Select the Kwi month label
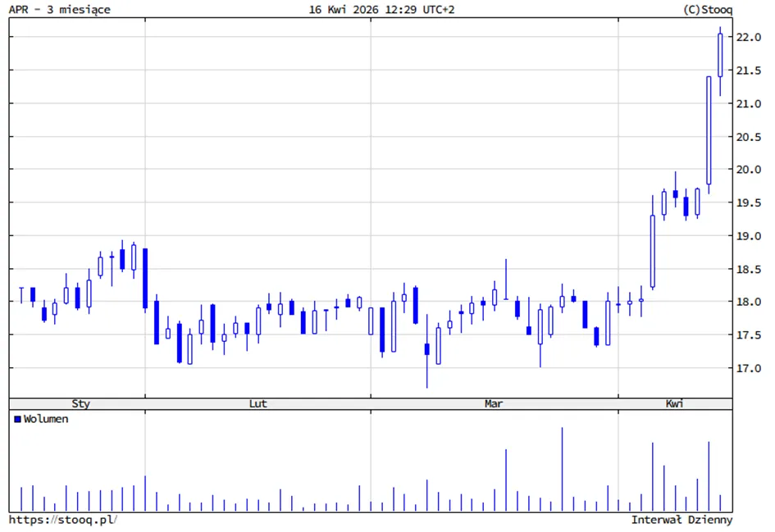Image resolution: width=775 pixels, height=532 pixels. click(674, 403)
